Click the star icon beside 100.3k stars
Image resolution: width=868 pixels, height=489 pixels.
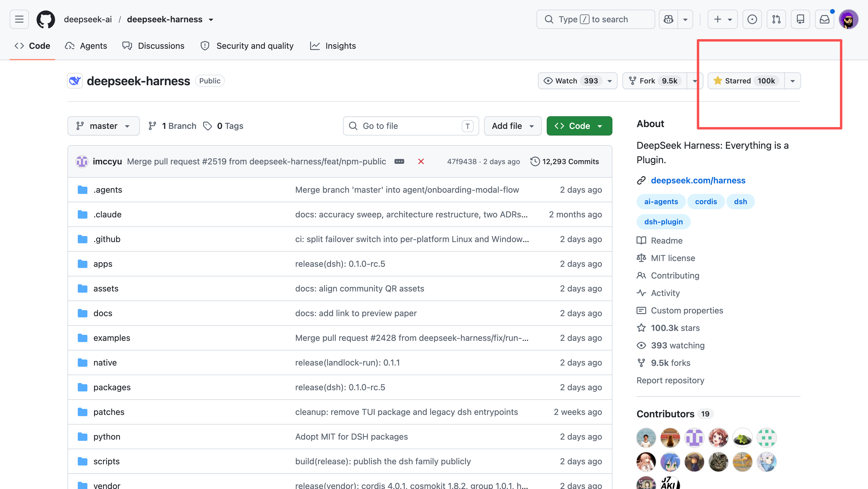pyautogui.click(x=641, y=328)
